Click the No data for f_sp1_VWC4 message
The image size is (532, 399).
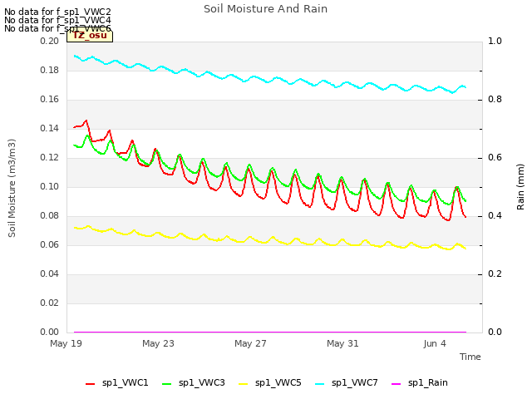point(57,20)
